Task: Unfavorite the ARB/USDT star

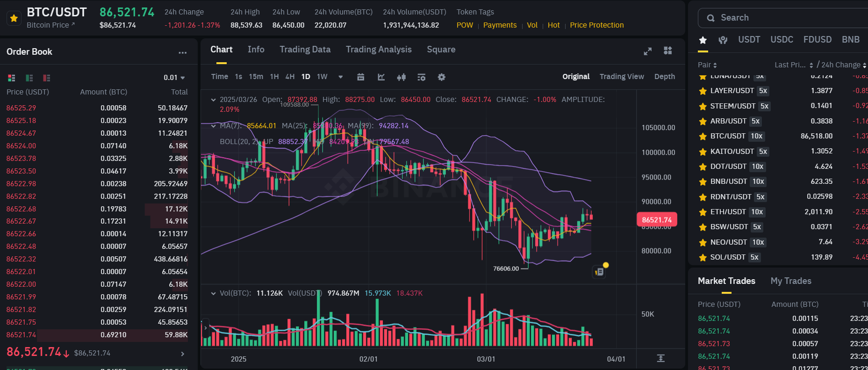Action: pos(703,122)
